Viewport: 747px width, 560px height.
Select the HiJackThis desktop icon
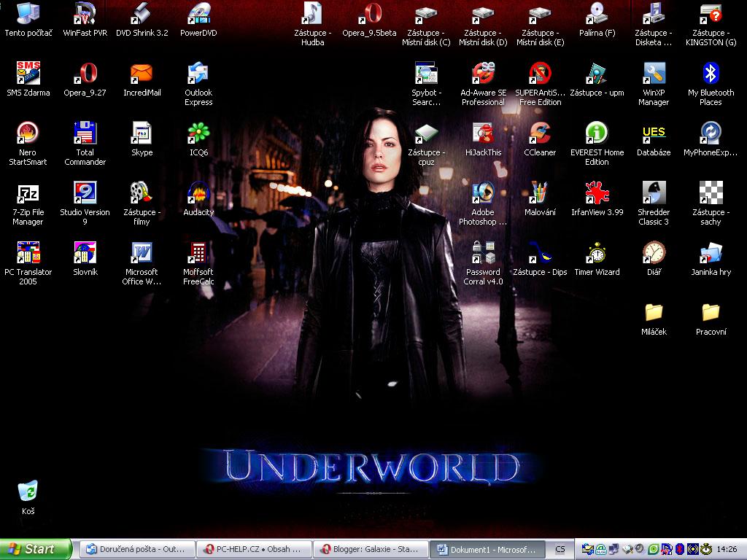click(483, 134)
